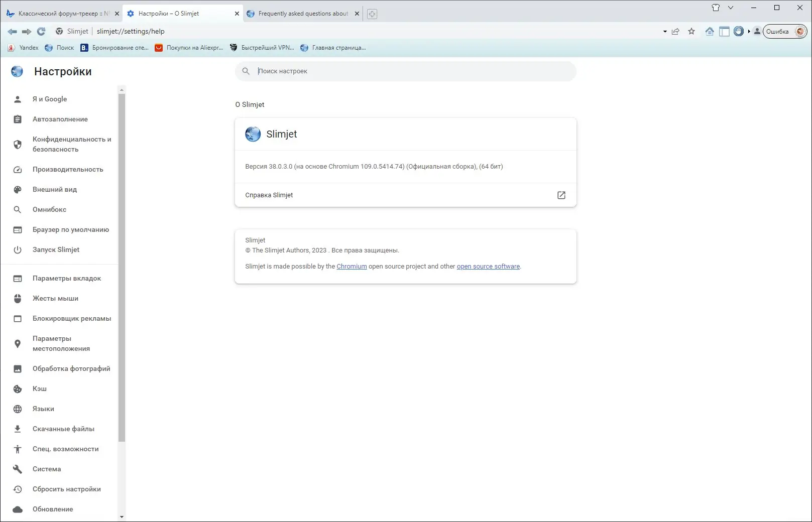Close the Настройки – О Slimjet tab
The height and width of the screenshot is (522, 812).
click(x=237, y=14)
